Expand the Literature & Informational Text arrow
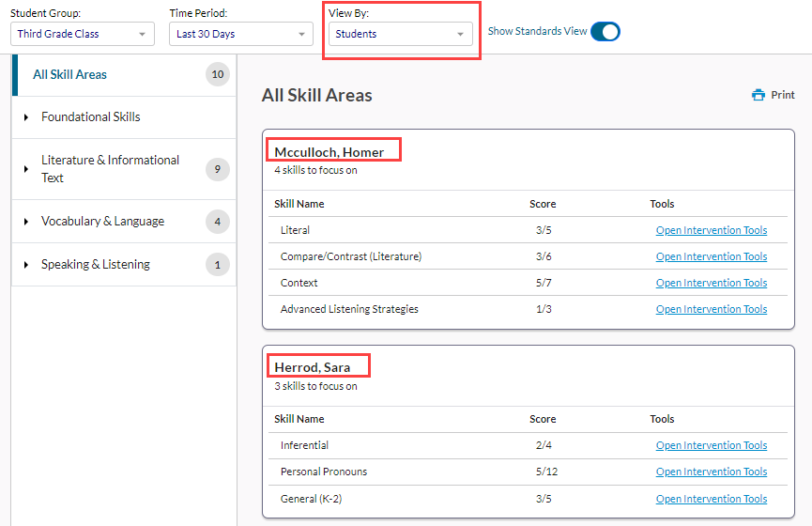The width and height of the screenshot is (812, 526). [x=26, y=169]
